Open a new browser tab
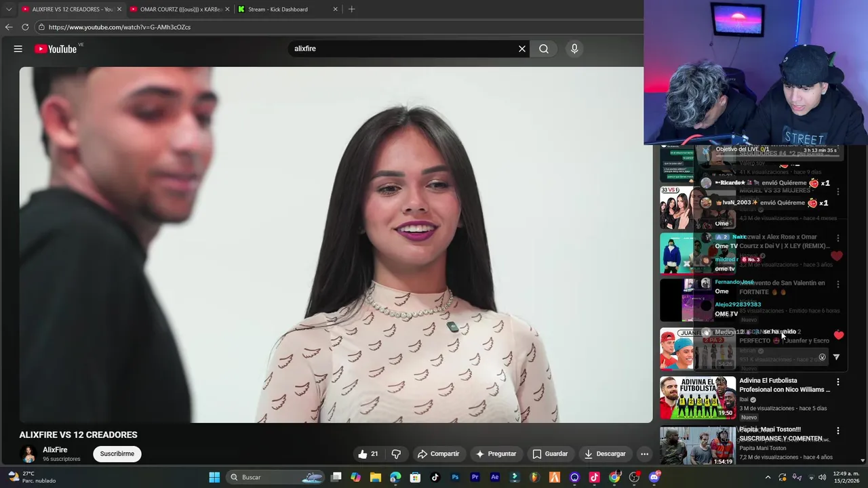868x488 pixels. coord(351,9)
